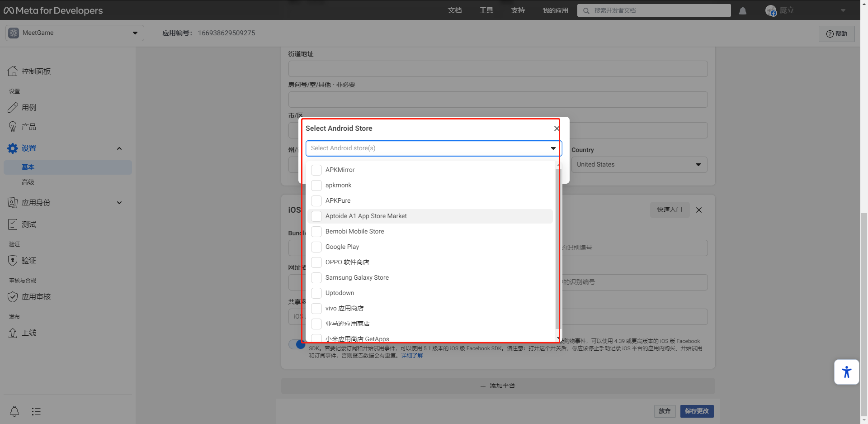This screenshot has width=868, height=424.
Task: Click the 房间号/室/其他 input field
Action: coord(498,100)
